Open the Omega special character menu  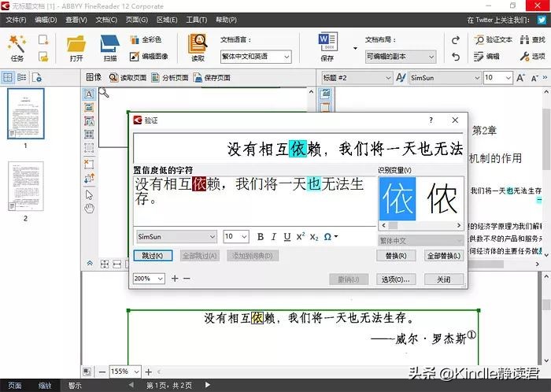[x=331, y=237]
